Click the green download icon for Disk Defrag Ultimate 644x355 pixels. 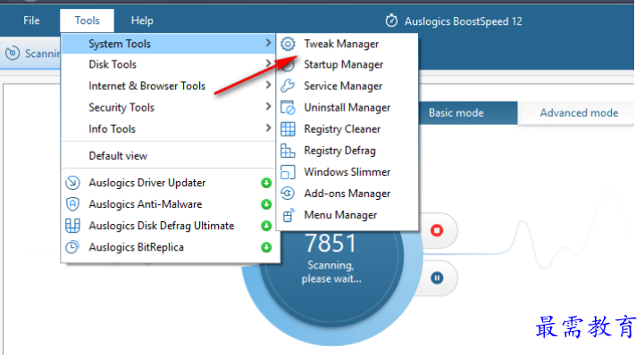[266, 226]
